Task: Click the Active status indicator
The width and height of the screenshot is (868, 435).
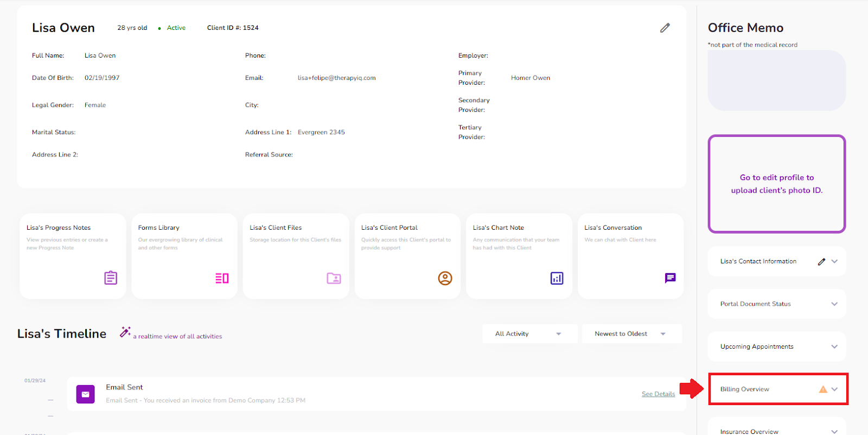Action: (x=172, y=28)
